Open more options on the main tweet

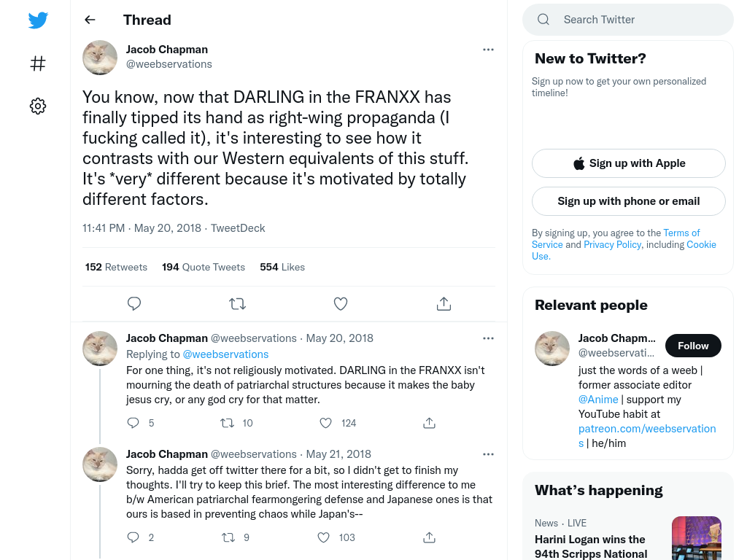[488, 50]
